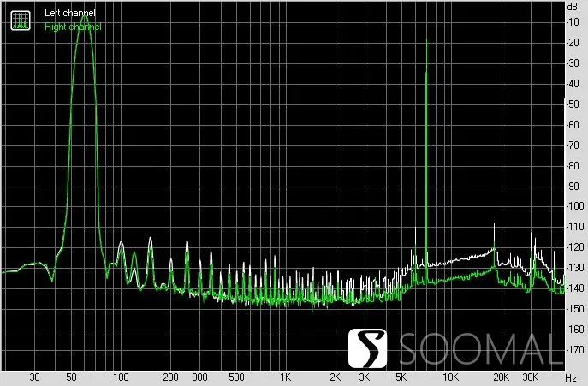Click the '100' frequency axis label
Screen dimensions: 588x386
122,377
